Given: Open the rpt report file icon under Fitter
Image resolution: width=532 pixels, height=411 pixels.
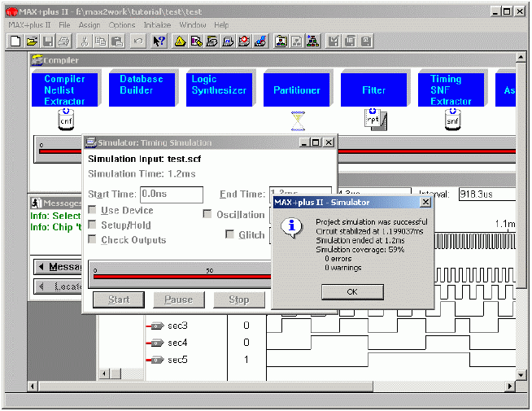Looking at the screenshot, I should [x=376, y=120].
